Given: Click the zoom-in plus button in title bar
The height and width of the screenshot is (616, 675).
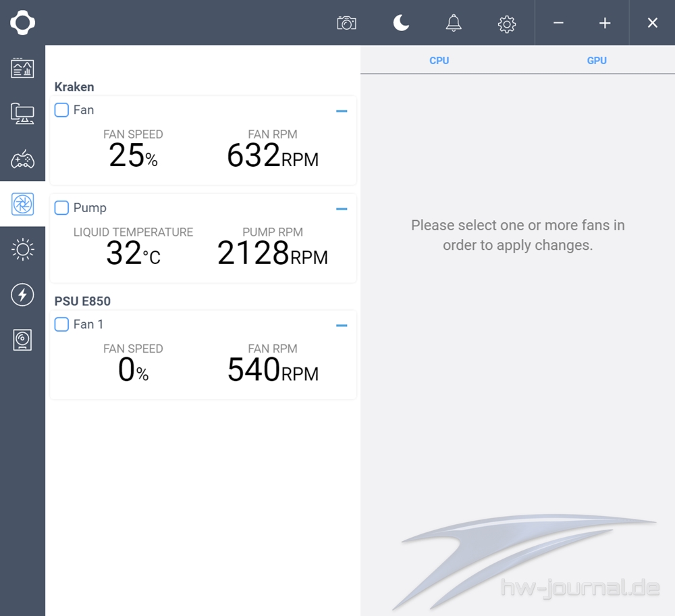Looking at the screenshot, I should click(605, 23).
